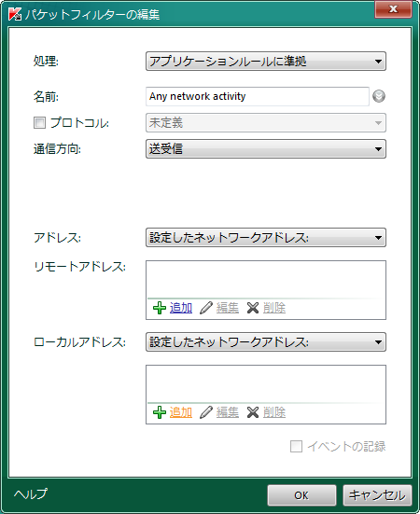This screenshot has width=420, height=514.
Task: Click pencil edit icon in remote address list
Action: click(x=206, y=308)
